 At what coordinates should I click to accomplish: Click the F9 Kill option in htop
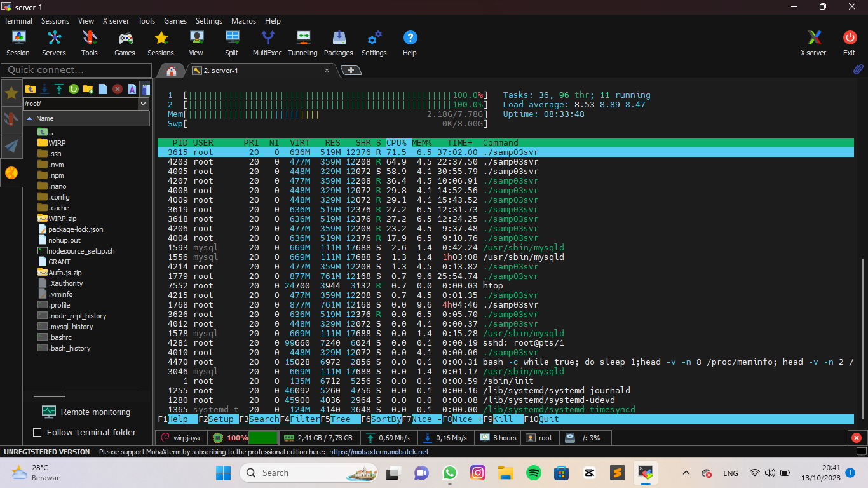(502, 419)
